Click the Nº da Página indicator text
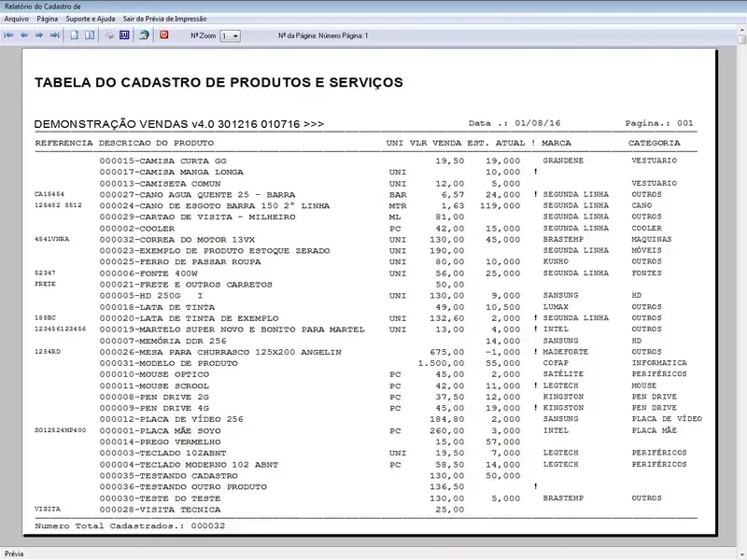 coord(323,36)
